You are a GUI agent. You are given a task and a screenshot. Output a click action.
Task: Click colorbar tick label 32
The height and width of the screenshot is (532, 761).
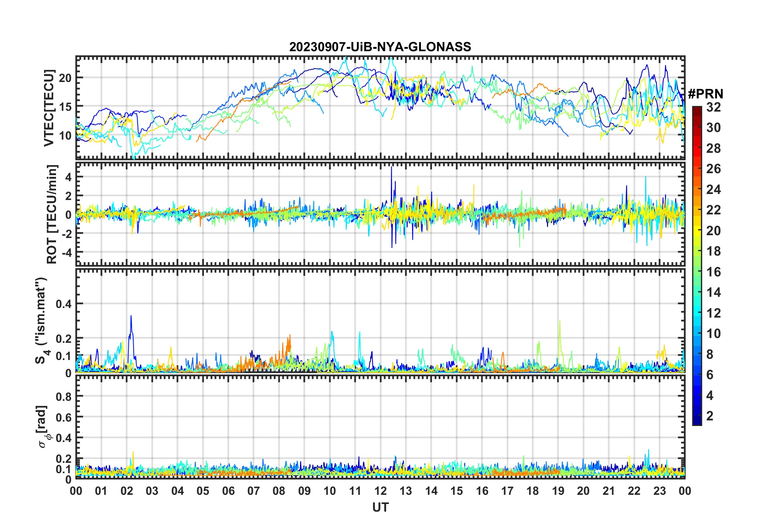(x=713, y=107)
